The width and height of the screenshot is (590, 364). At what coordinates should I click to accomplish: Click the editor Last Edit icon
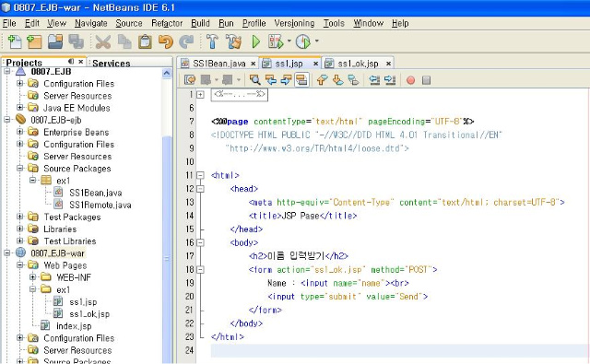click(190, 80)
